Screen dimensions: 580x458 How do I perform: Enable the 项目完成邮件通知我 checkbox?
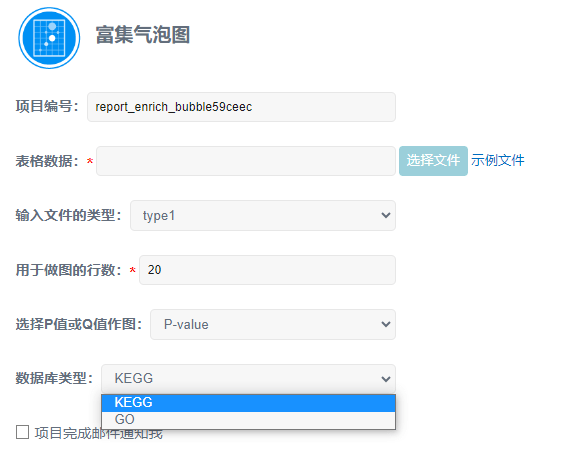[x=23, y=432]
